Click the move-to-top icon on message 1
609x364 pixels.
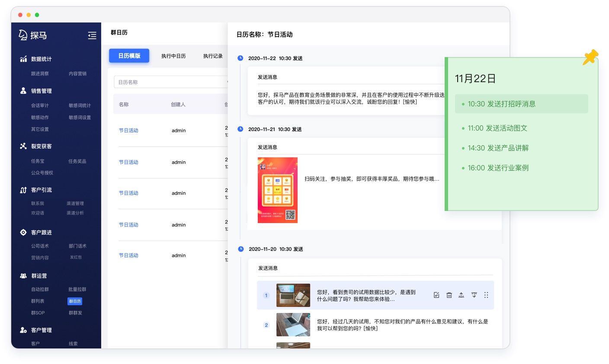point(462,295)
